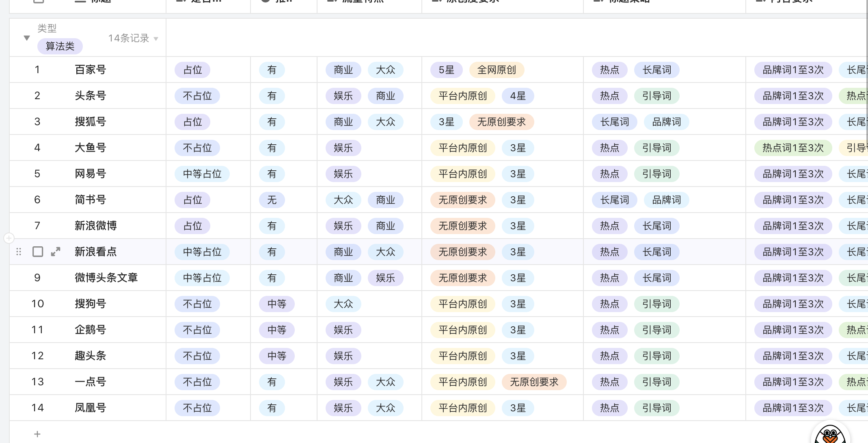Click the 占位 tag in the 百家号 row

click(x=192, y=70)
